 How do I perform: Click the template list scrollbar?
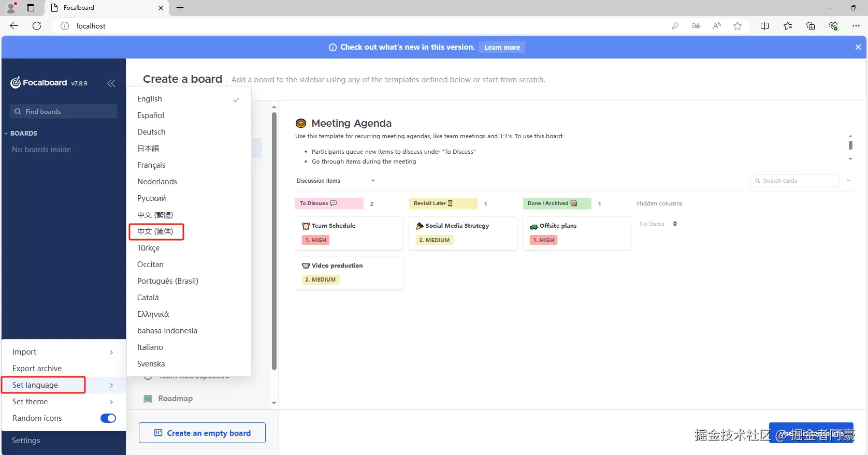tap(274, 241)
